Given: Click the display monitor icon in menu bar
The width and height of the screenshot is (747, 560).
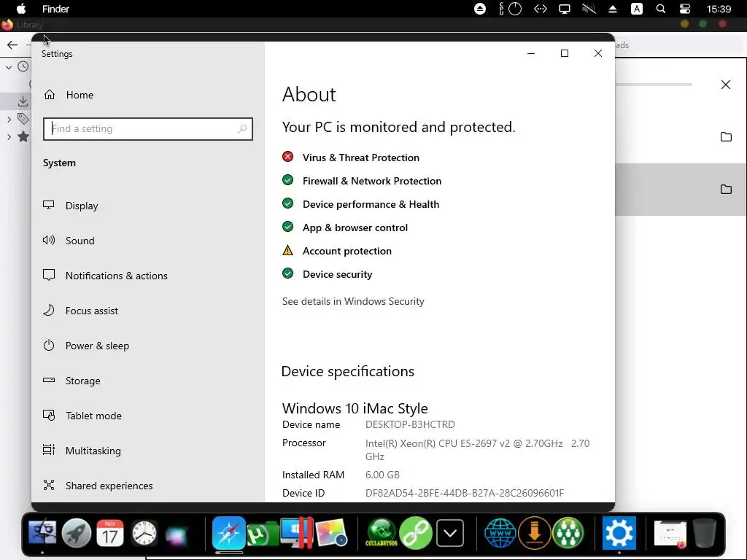Looking at the screenshot, I should point(565,9).
